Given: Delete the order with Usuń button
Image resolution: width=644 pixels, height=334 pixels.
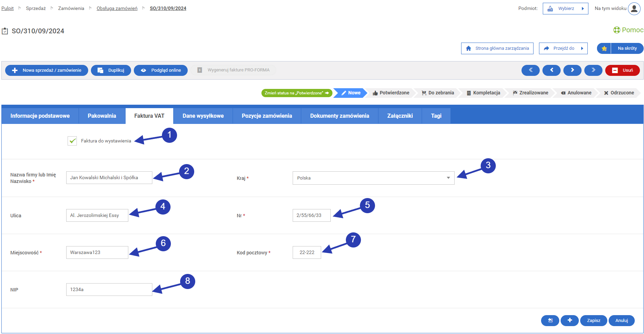Looking at the screenshot, I should pos(622,70).
